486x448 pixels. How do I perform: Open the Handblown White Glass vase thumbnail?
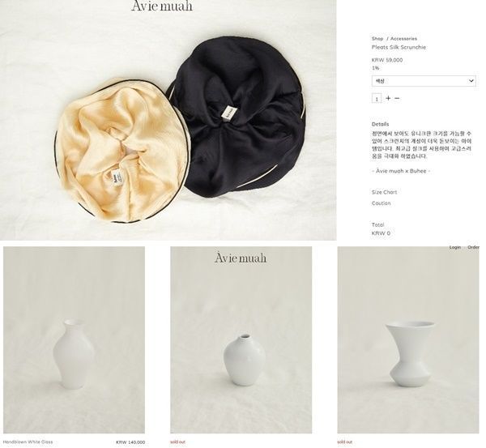click(x=74, y=339)
